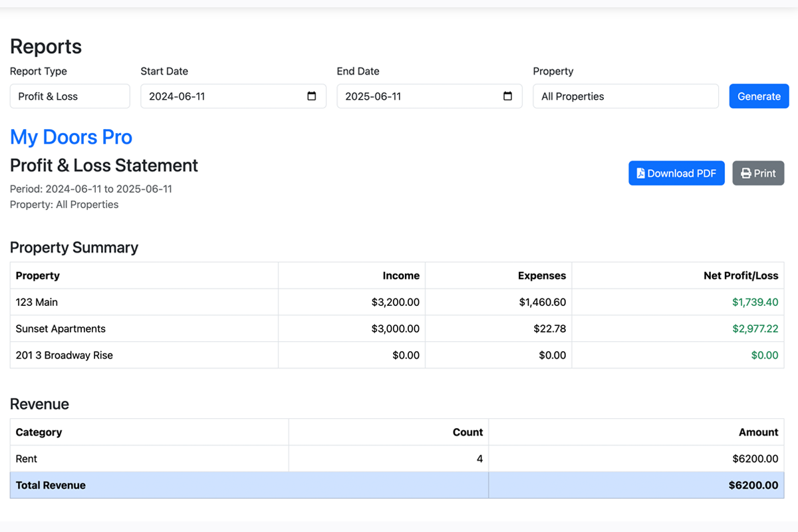The image size is (798, 532).
Task: Open the Property selector showing All Properties
Action: [624, 96]
